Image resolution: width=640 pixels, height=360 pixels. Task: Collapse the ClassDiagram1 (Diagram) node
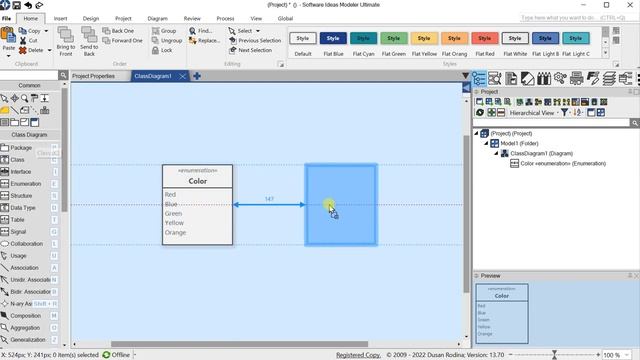pos(496,153)
